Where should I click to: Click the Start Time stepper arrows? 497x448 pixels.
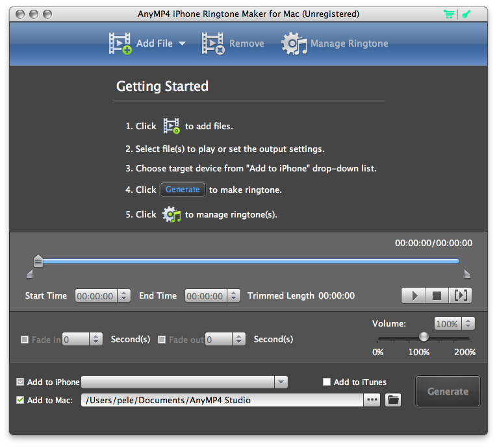point(124,296)
